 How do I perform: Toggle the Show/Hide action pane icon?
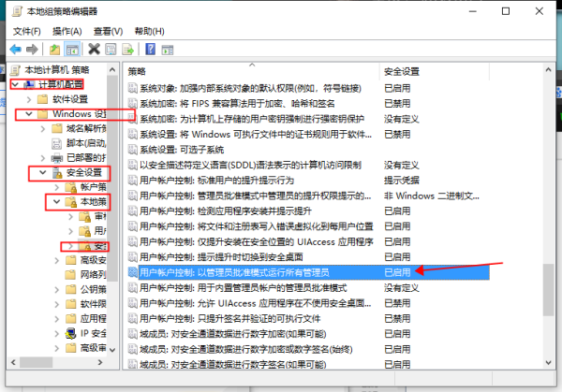[168, 50]
